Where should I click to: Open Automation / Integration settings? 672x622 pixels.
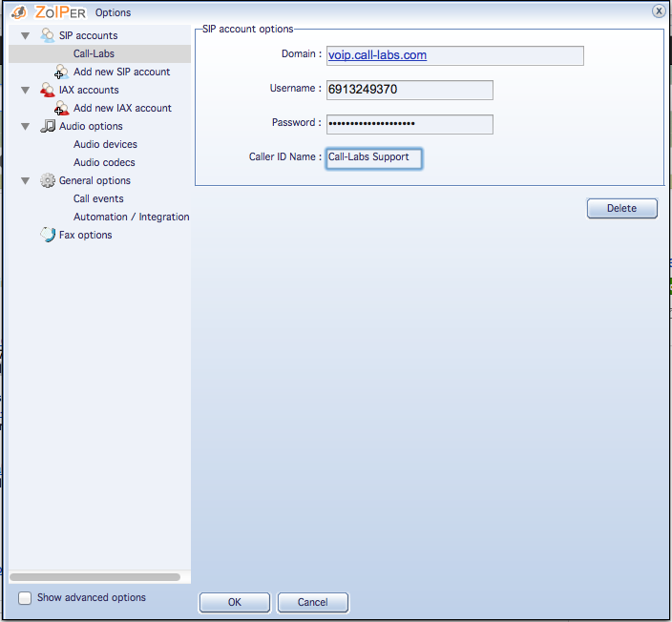131,217
